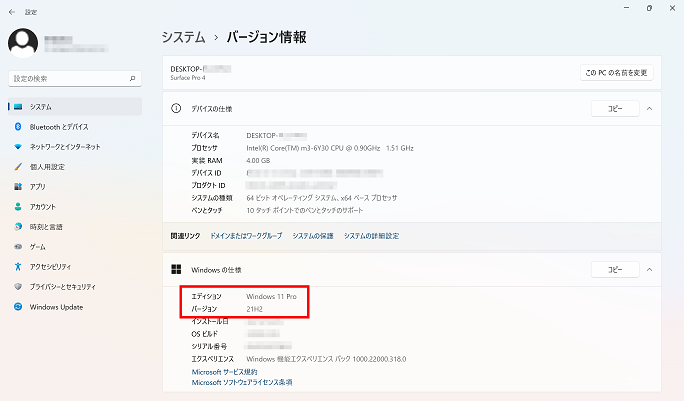Click the Windows logo icon in Windows の仕様
Screen dimensions: 684x401
click(x=176, y=269)
